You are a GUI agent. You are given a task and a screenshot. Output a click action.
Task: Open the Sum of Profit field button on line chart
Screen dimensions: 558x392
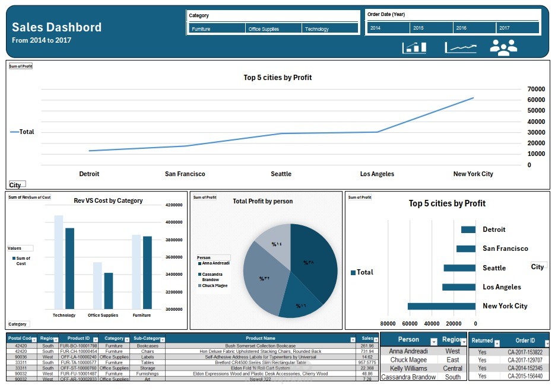click(20, 66)
